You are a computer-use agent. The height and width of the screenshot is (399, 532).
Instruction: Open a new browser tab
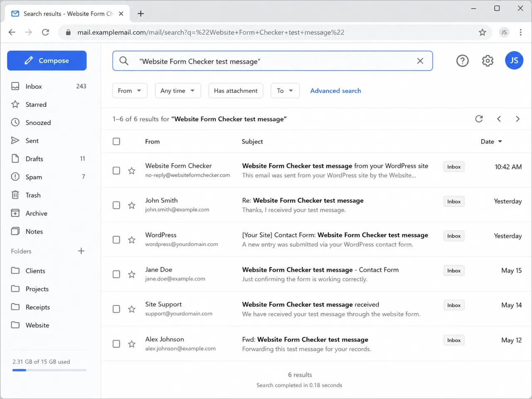click(141, 14)
